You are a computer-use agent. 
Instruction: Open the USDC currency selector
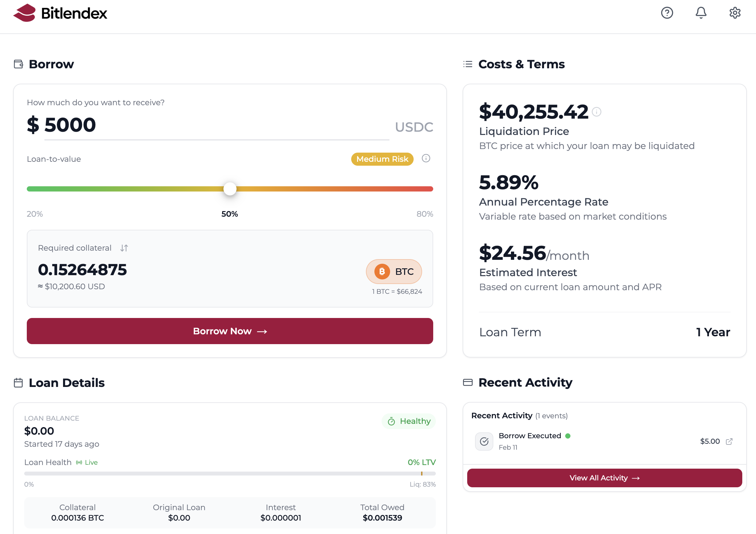[414, 126]
